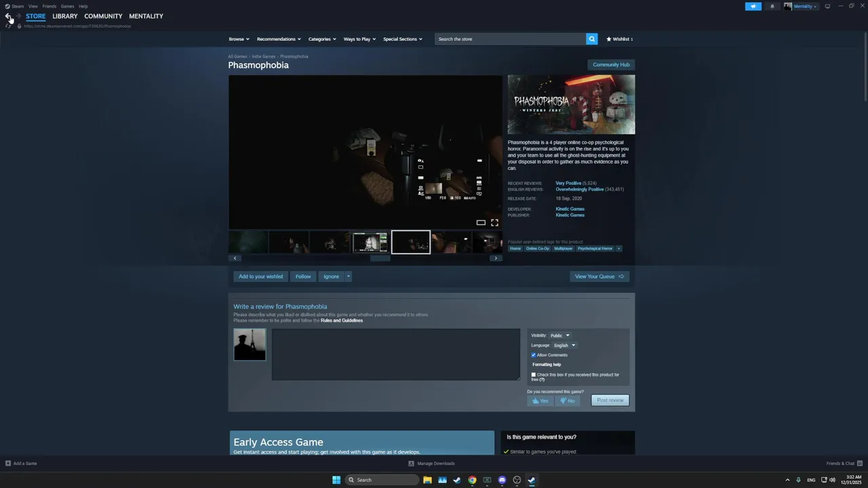Click Kinetic Games developer link
This screenshot has height=488, width=868.
[x=570, y=209]
